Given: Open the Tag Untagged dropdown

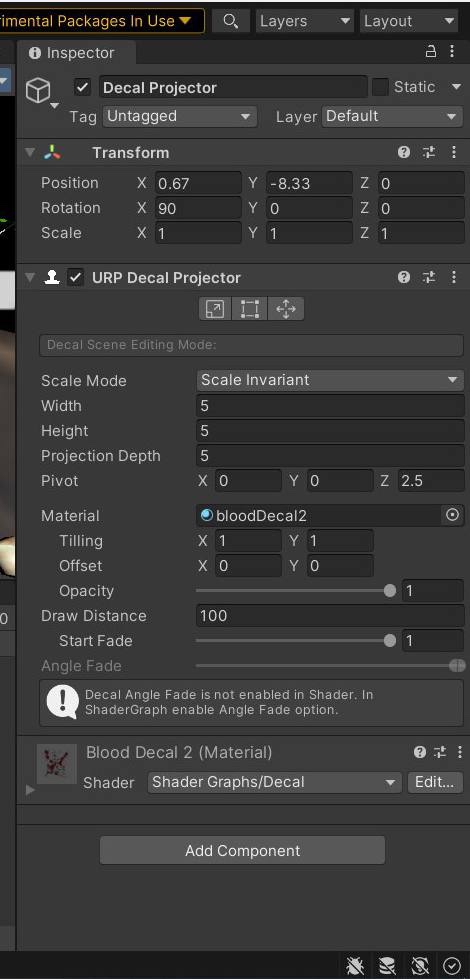Looking at the screenshot, I should (180, 116).
